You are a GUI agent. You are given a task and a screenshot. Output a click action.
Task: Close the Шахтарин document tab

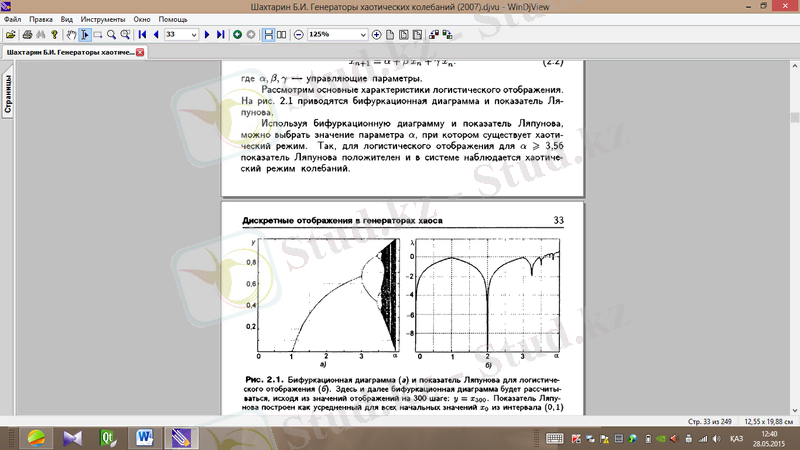tap(140, 52)
